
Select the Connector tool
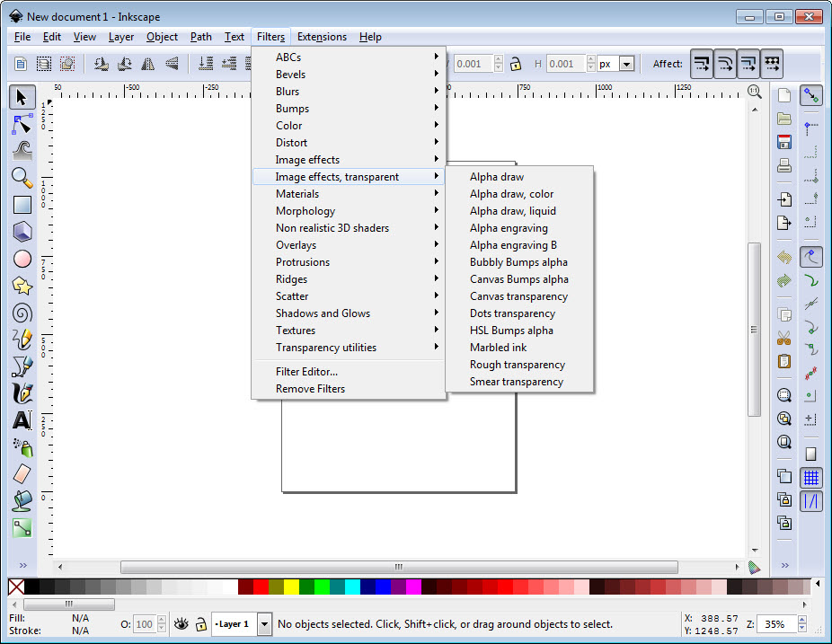pos(22,528)
